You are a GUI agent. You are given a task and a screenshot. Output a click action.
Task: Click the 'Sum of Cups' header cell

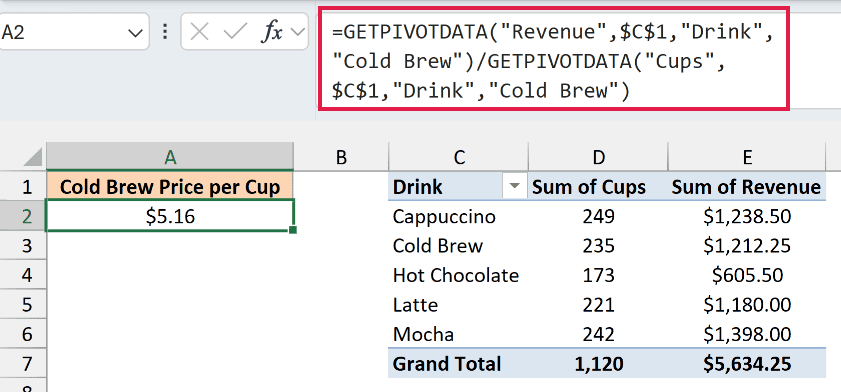(598, 187)
